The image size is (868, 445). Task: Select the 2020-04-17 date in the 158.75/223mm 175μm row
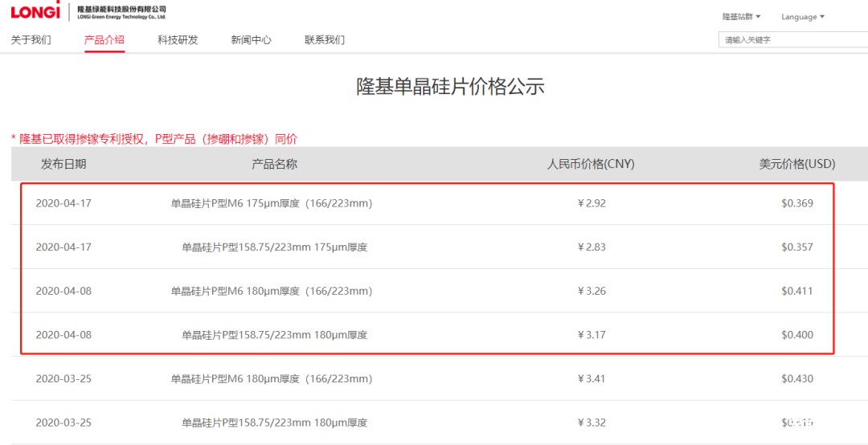pyautogui.click(x=63, y=247)
